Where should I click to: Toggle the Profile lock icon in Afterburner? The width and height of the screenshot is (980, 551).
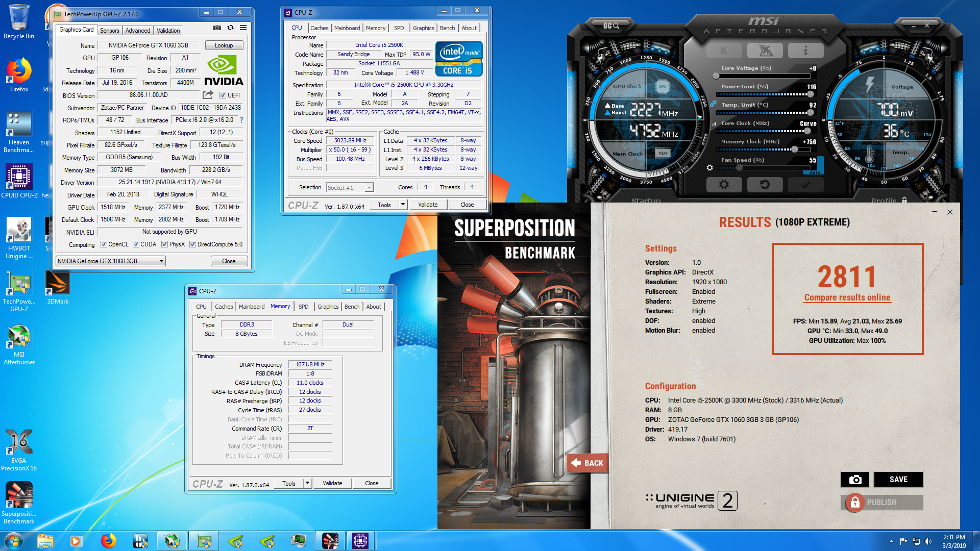[x=904, y=200]
